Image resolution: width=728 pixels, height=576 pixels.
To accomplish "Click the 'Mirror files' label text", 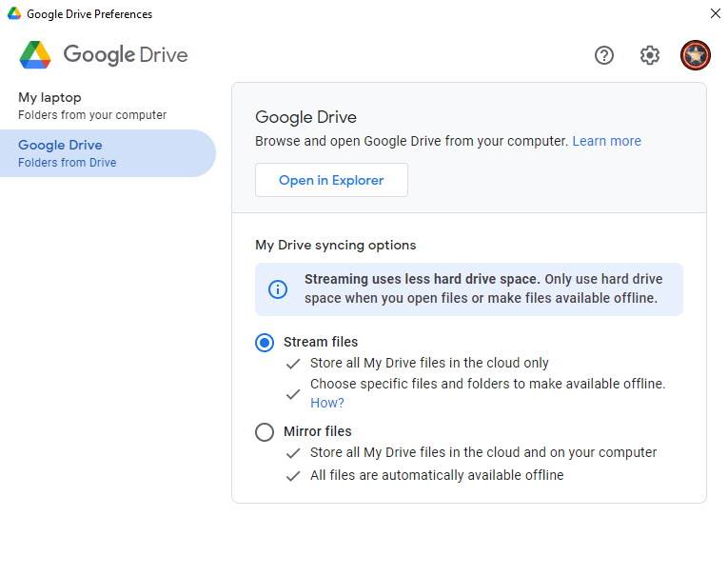I will point(317,432).
